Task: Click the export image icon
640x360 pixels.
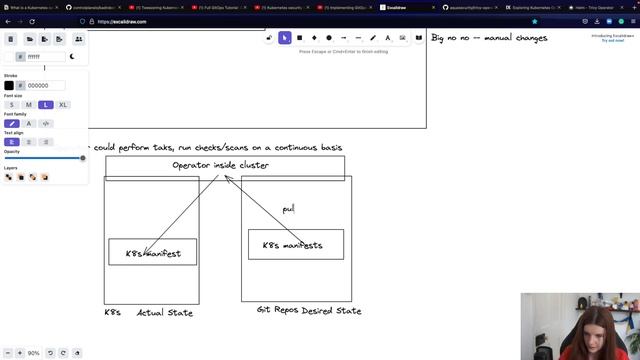Action: click(x=60, y=39)
